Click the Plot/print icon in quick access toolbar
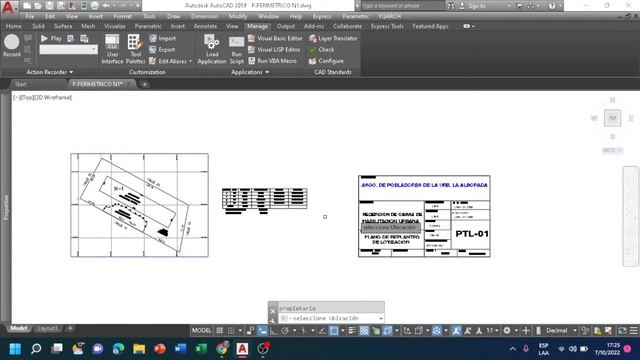The image size is (640, 360). tap(94, 6)
